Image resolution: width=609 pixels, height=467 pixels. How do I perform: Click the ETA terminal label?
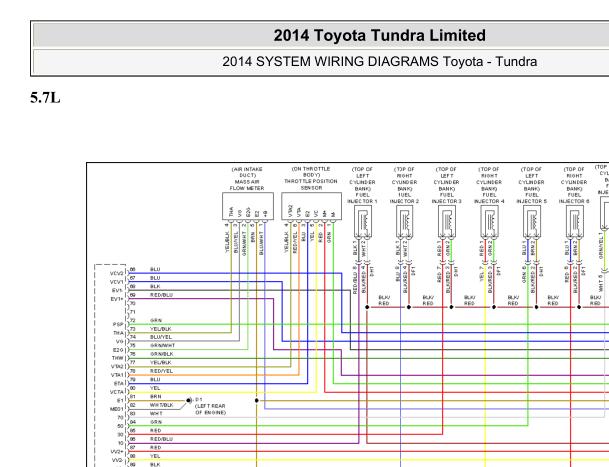[x=118, y=383]
